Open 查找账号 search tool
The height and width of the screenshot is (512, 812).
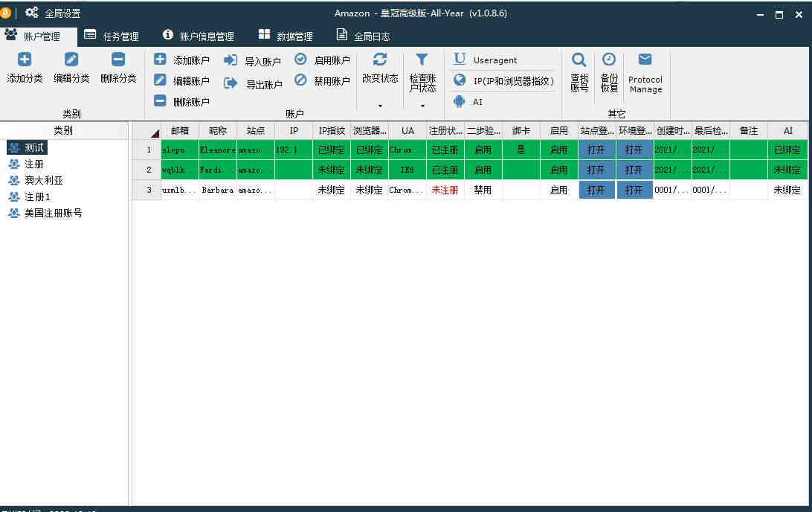(x=579, y=73)
